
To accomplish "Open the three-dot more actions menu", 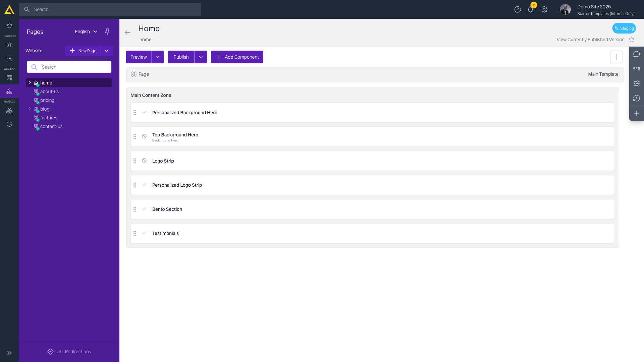I will [x=616, y=57].
